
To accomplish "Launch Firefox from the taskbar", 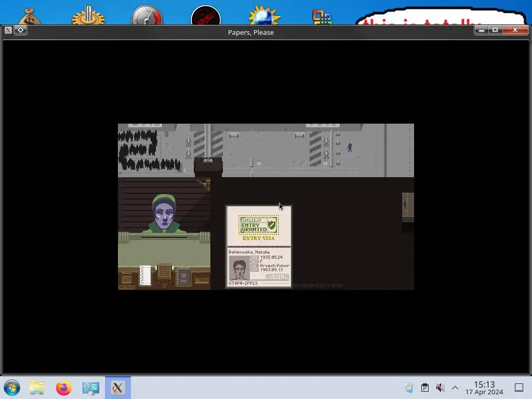I will click(x=63, y=388).
